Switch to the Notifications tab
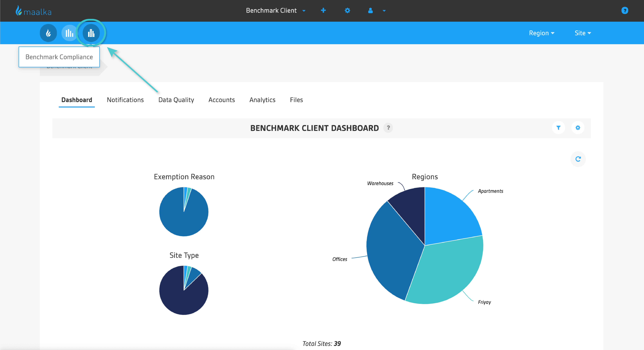Viewport: 644px width, 350px height. tap(125, 100)
